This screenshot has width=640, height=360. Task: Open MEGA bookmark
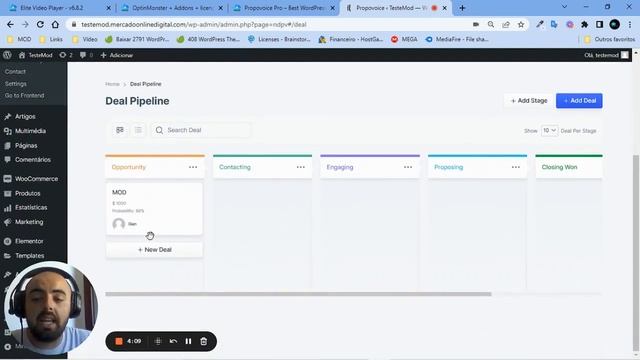pos(404,39)
